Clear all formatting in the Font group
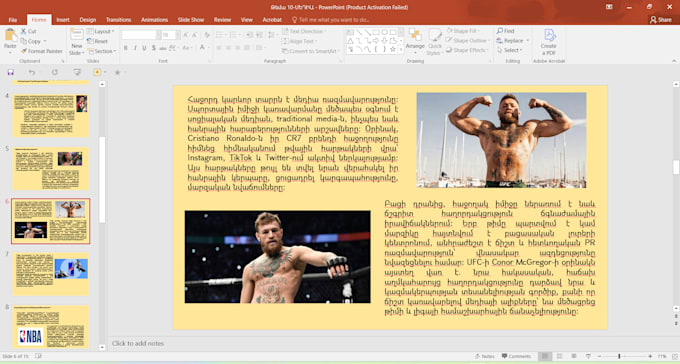 (x=207, y=35)
